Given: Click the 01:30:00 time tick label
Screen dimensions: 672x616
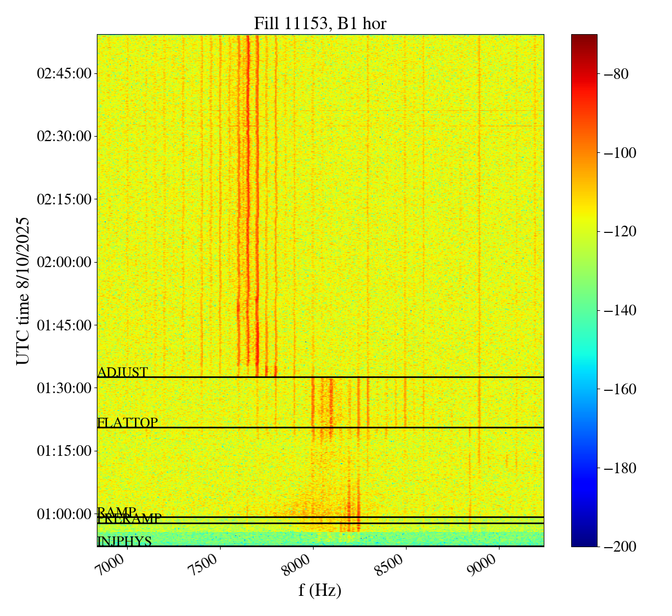Looking at the screenshot, I should [x=64, y=388].
